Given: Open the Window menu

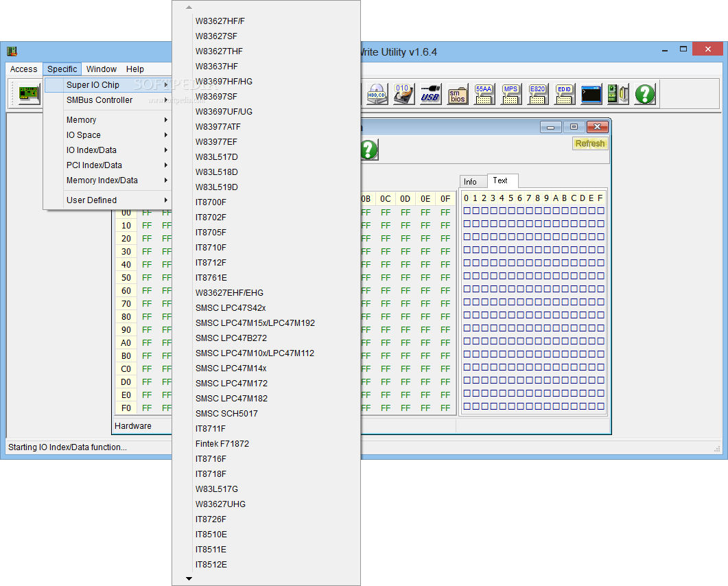Looking at the screenshot, I should pyautogui.click(x=102, y=69).
